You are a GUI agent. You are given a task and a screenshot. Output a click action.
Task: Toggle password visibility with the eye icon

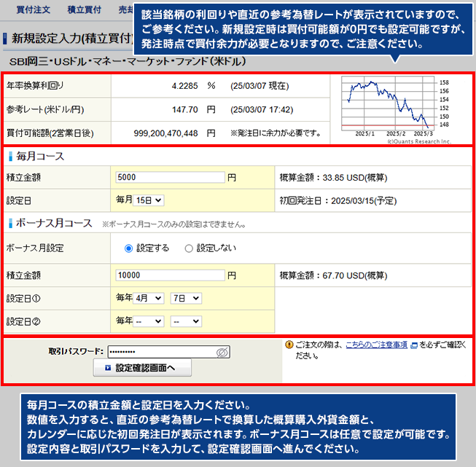(222, 353)
